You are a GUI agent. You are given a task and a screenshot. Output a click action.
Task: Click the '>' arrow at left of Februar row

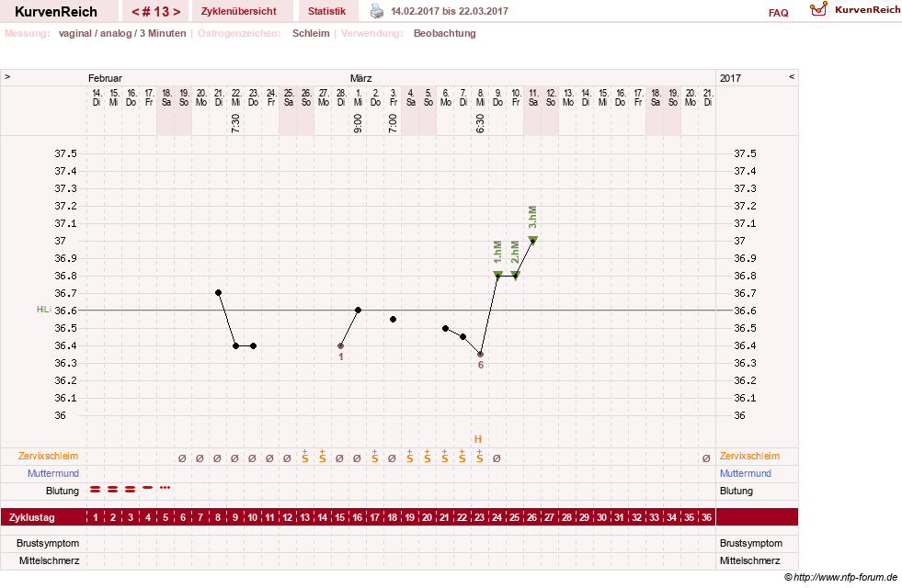click(x=7, y=76)
